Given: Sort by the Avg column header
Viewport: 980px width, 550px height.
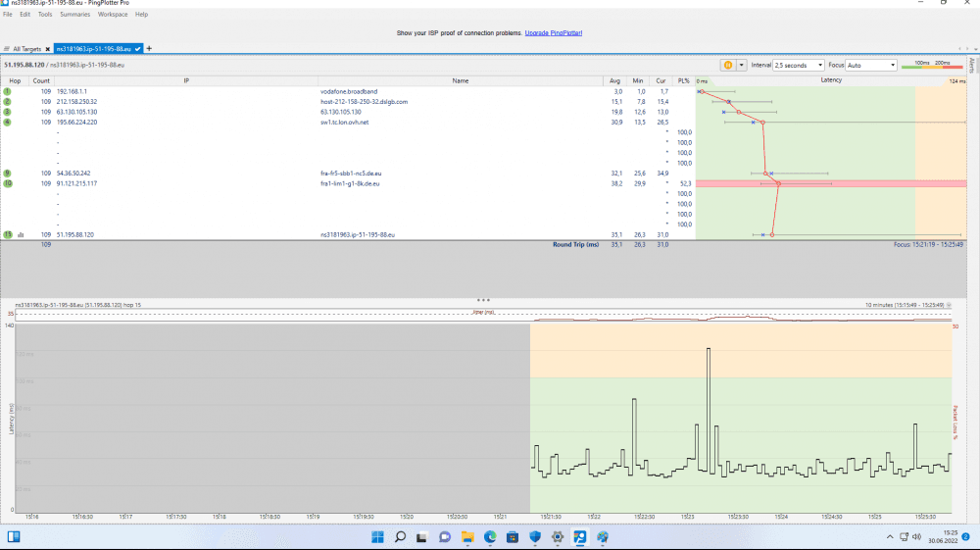Looking at the screenshot, I should (x=615, y=80).
